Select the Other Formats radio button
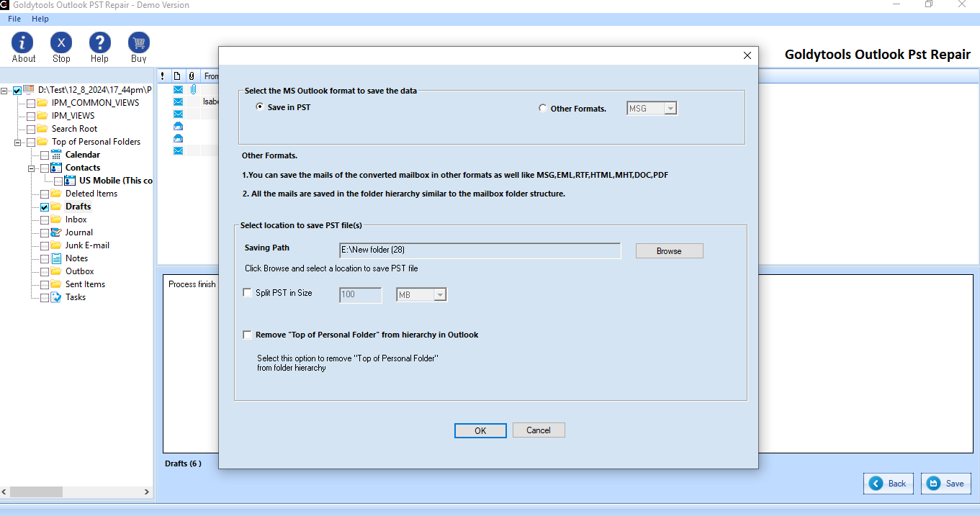This screenshot has width=980, height=516. coord(543,109)
